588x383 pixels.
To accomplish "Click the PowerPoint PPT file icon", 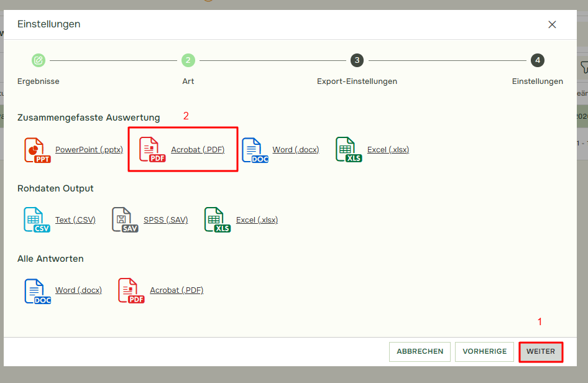I will point(37,150).
